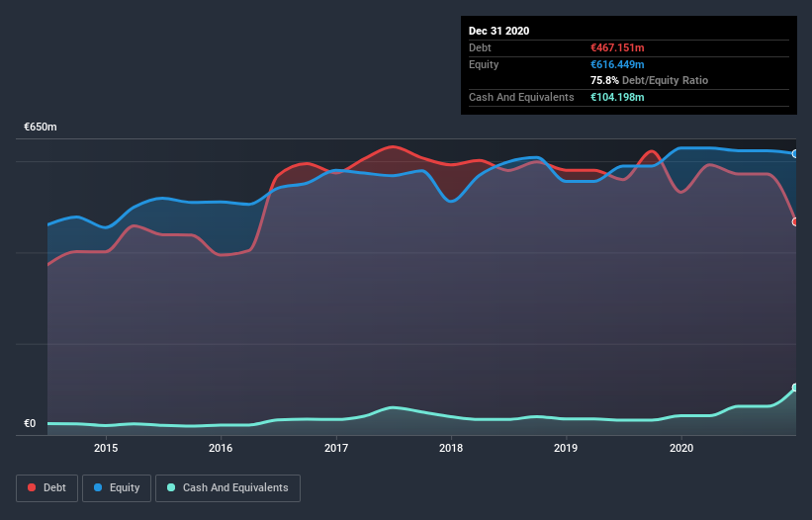Click the Debt label in tooltip

480,47
